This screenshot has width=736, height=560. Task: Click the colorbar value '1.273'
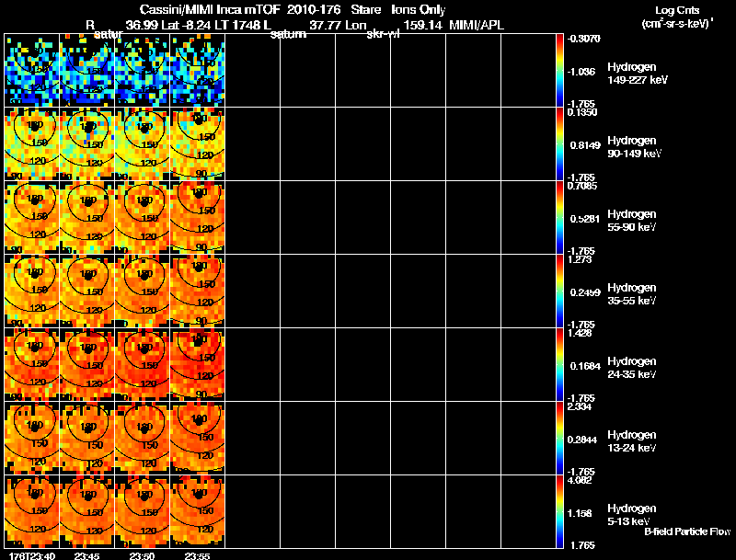(581, 259)
